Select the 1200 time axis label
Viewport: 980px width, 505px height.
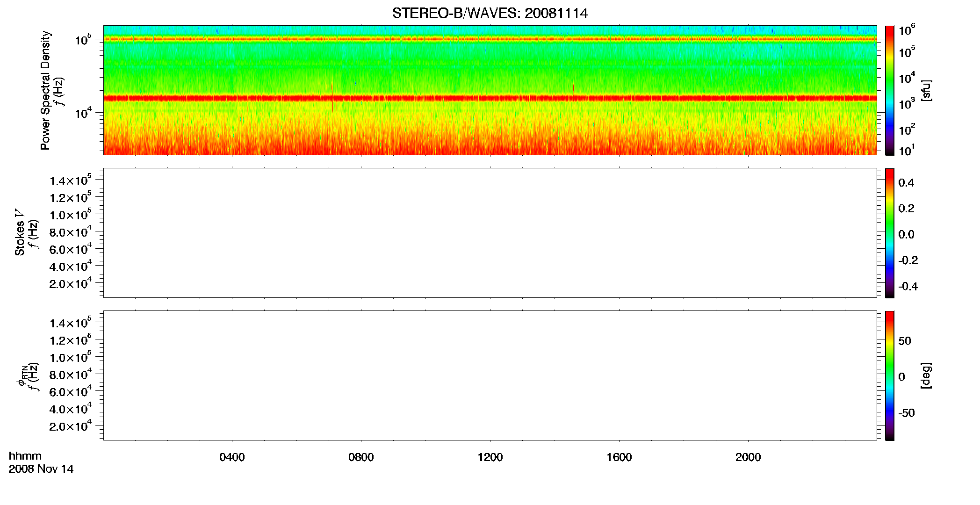[x=490, y=457]
